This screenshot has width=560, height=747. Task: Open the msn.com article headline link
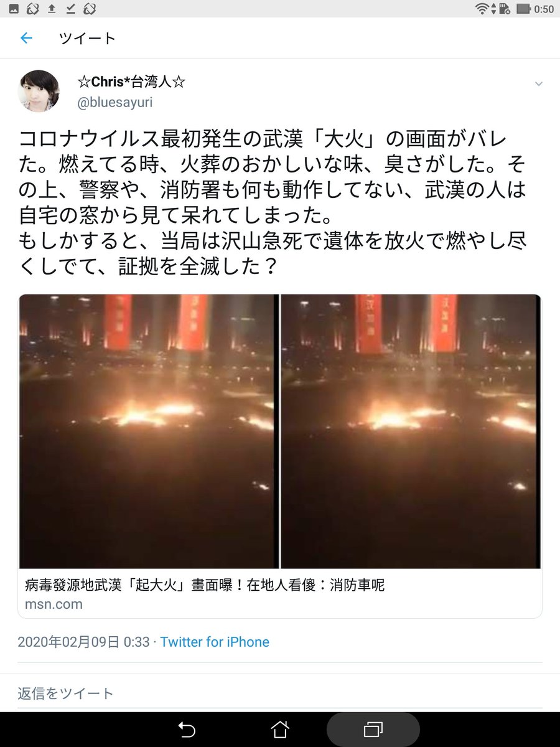205,585
